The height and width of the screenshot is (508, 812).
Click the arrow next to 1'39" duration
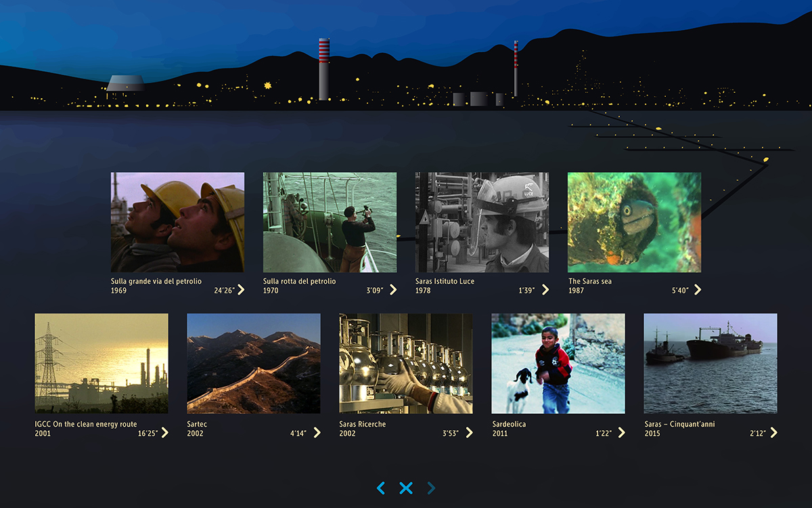pyautogui.click(x=545, y=290)
